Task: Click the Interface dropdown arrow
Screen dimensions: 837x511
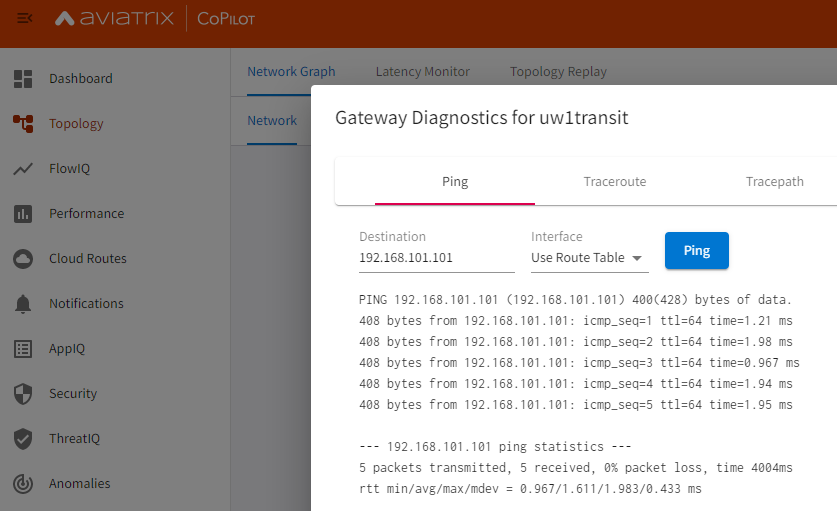Action: 636,258
